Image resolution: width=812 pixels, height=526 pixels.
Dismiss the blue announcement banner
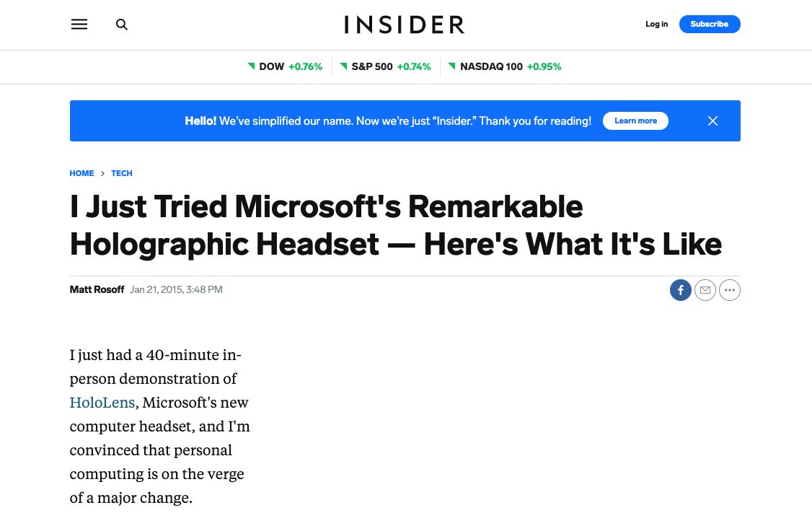coord(712,121)
